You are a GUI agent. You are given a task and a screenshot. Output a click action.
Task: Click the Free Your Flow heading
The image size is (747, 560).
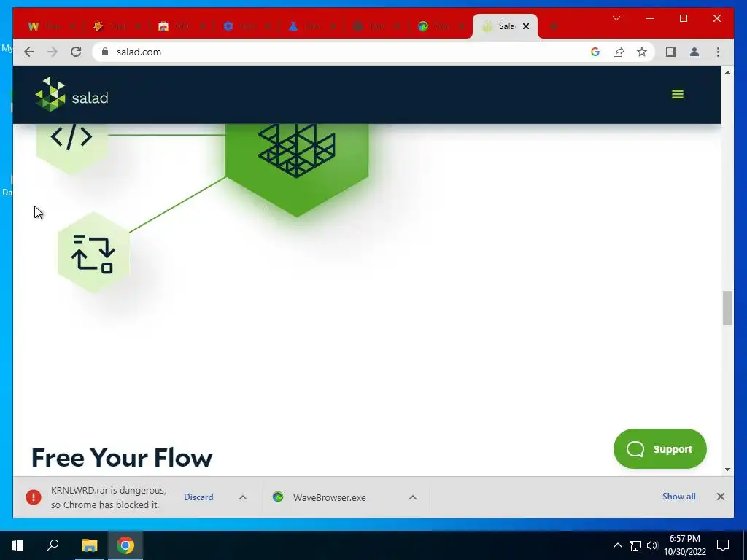(x=122, y=458)
